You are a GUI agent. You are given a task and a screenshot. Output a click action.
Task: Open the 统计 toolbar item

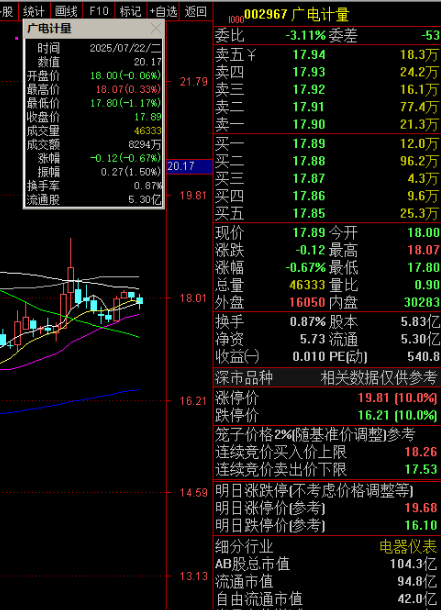click(33, 11)
